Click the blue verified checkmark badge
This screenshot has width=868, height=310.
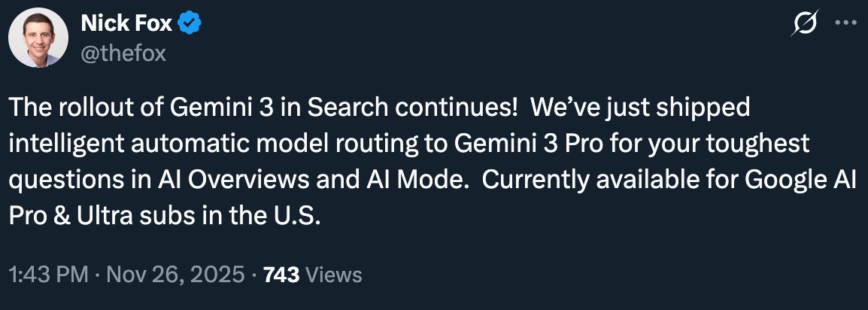190,26
